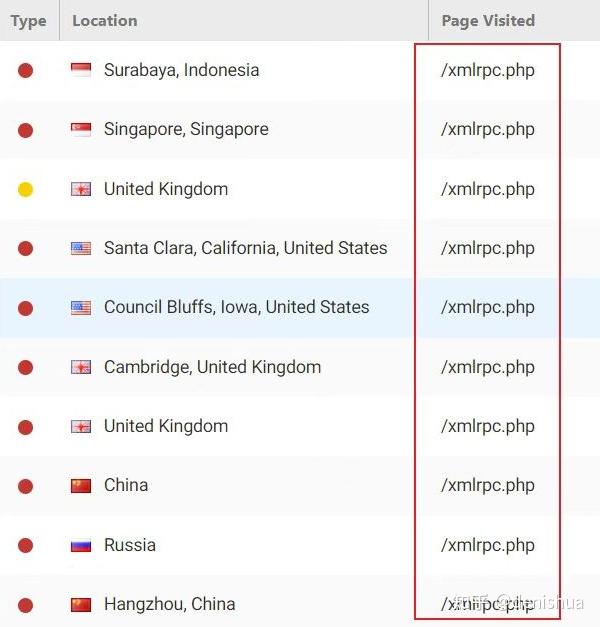The width and height of the screenshot is (600, 627).
Task: Click the Indonesia flag icon for Surabaya
Action: pos(81,70)
